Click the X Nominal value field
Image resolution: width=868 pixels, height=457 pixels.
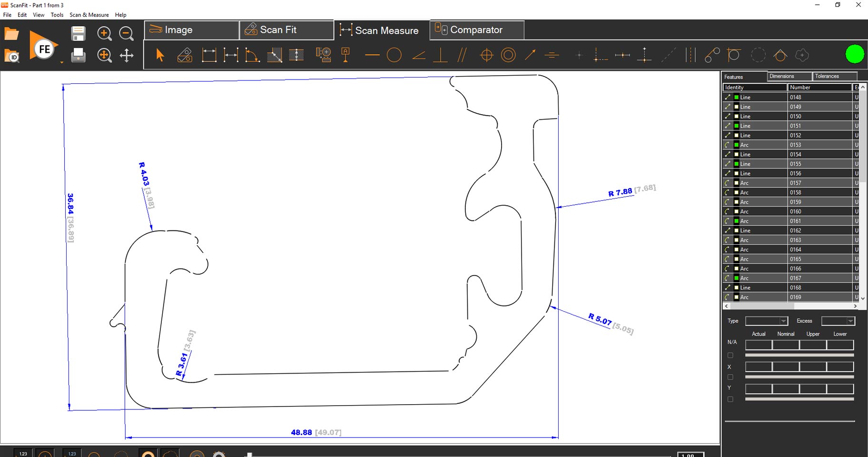point(786,367)
